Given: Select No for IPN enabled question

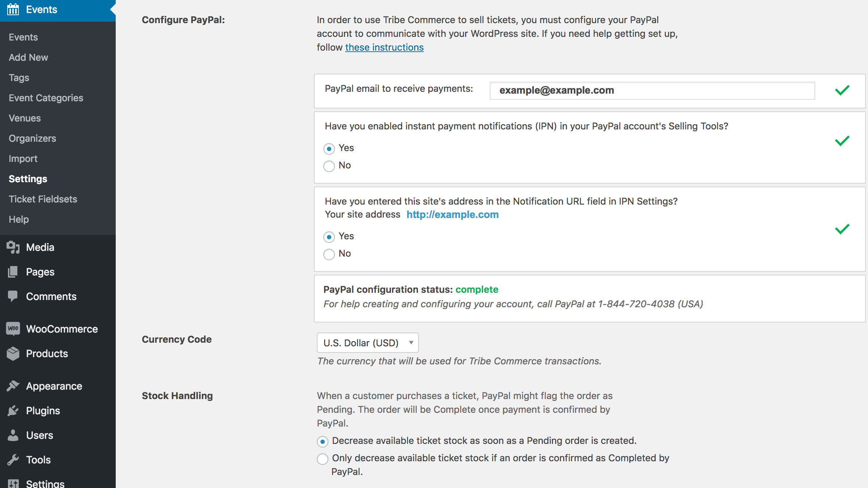Looking at the screenshot, I should point(329,166).
